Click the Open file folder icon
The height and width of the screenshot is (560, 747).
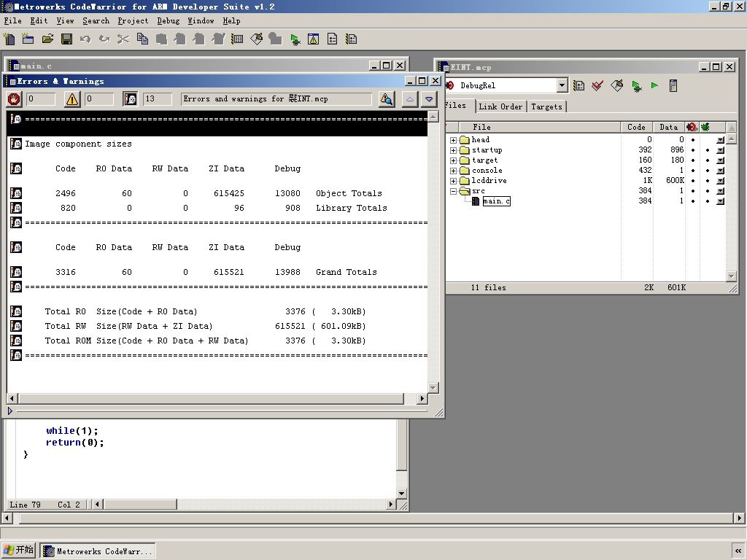point(47,39)
